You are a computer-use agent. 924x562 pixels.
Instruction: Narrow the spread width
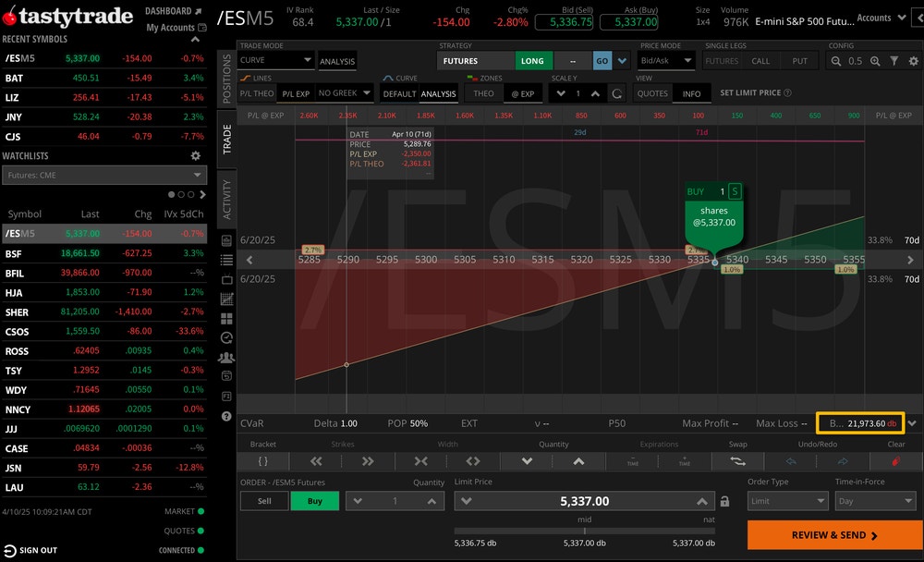420,461
